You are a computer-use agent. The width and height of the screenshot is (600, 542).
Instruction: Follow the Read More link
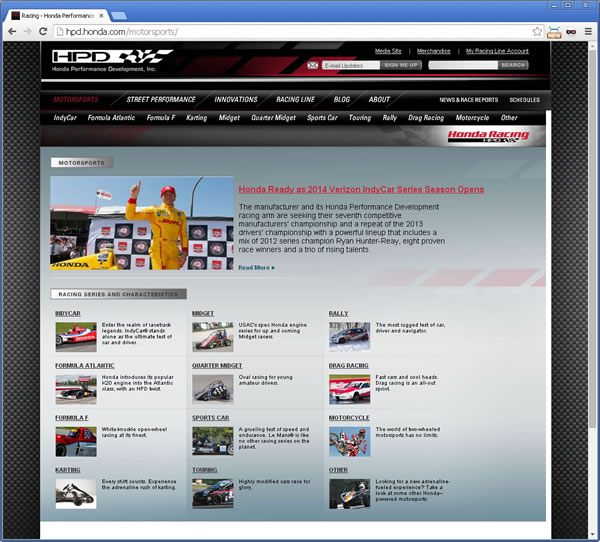click(x=256, y=267)
